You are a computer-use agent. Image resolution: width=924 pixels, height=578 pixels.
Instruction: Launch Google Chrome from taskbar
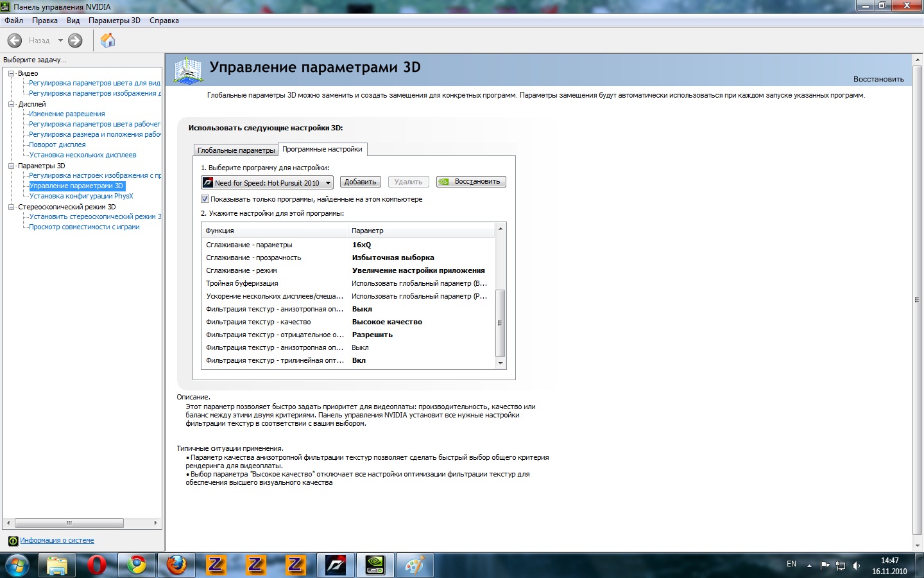coord(137,565)
